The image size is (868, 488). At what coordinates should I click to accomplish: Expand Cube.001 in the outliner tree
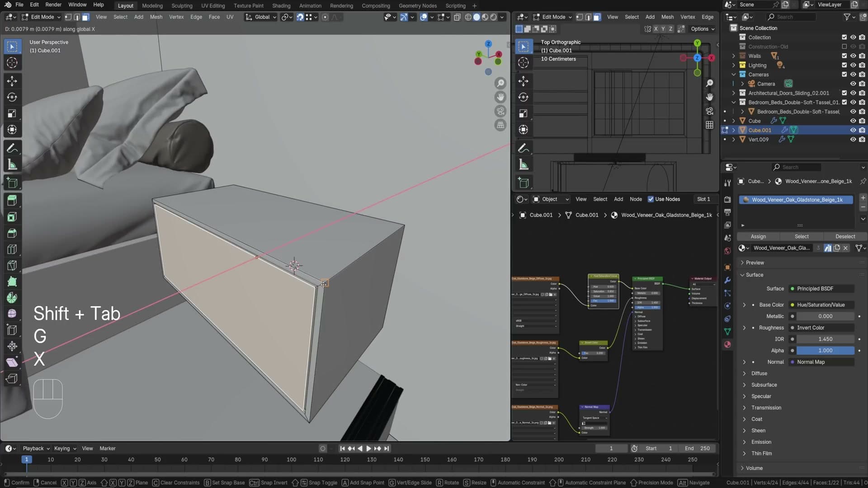733,130
